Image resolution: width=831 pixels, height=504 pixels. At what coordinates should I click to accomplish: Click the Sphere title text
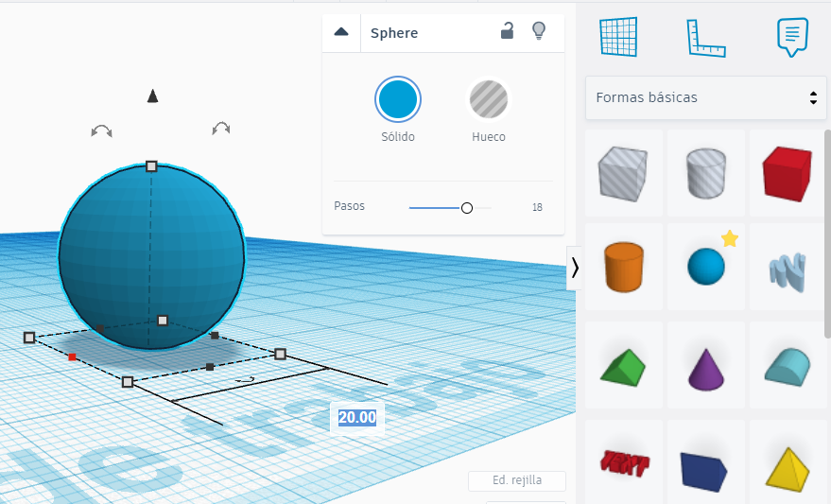pyautogui.click(x=394, y=33)
